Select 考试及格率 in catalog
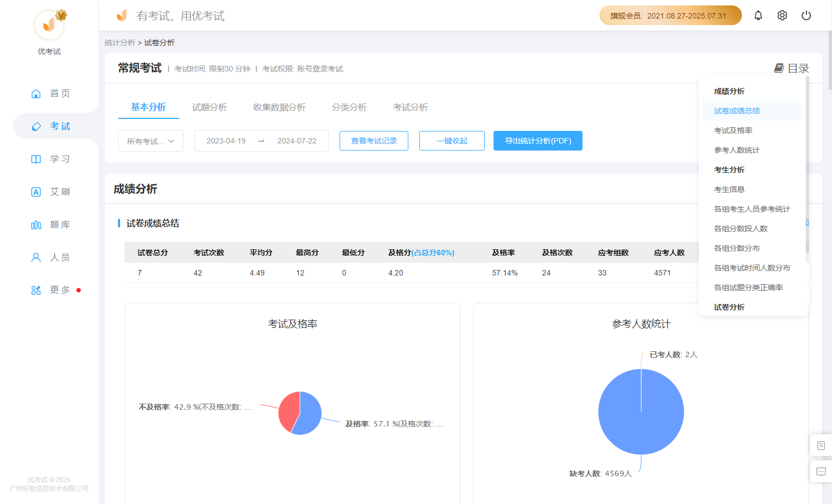The height and width of the screenshot is (504, 832). click(x=752, y=130)
